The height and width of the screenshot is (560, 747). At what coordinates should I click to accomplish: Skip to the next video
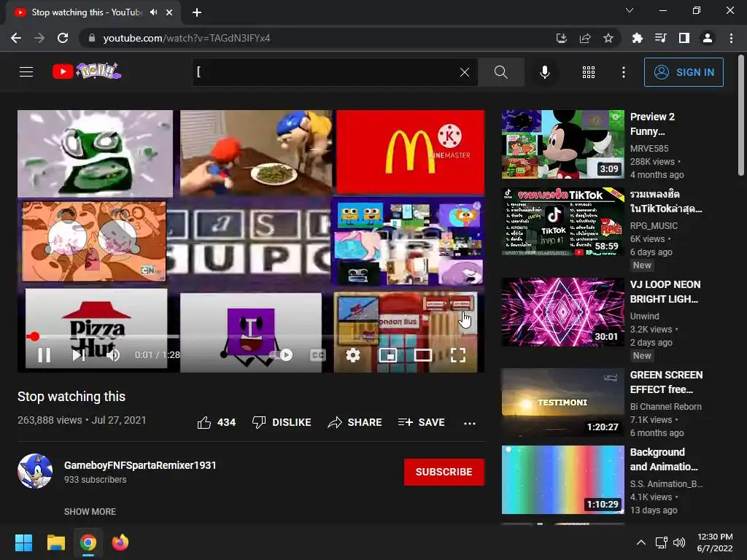coord(79,355)
